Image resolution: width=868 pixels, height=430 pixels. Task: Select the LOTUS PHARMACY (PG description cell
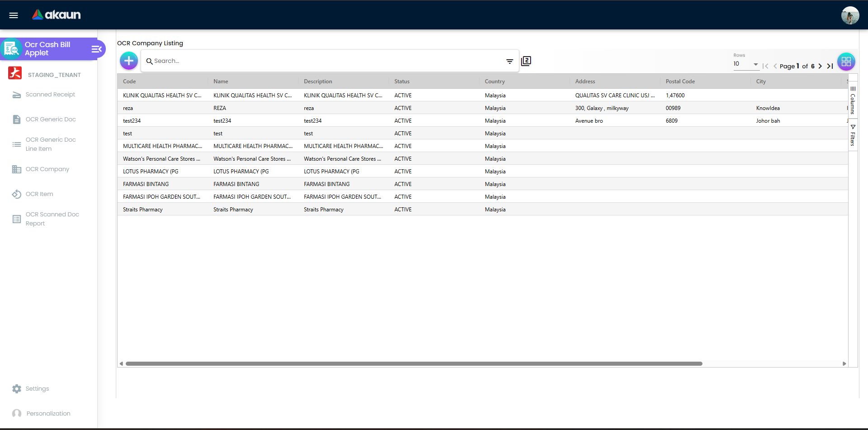tap(344, 172)
